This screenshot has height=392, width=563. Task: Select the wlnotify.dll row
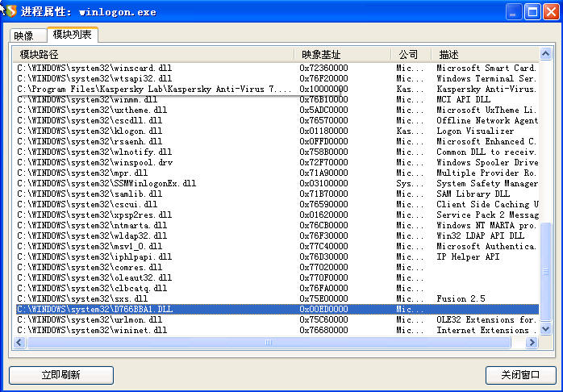(277, 152)
